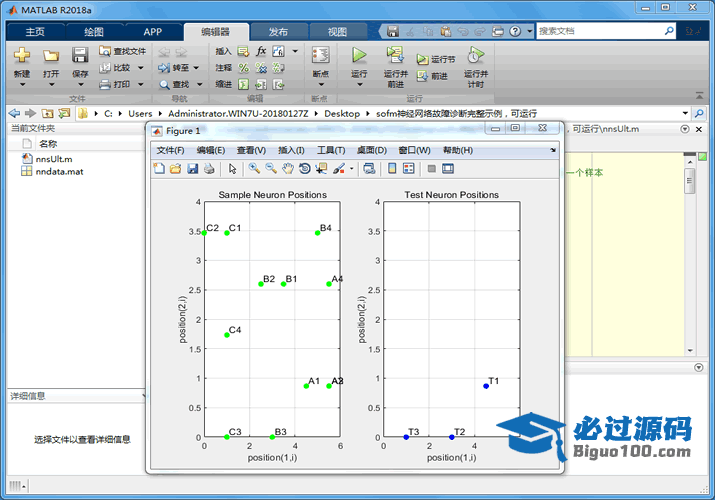Click editor vertical scrollbar down arrow
Viewport: 715px width, 500px height.
(x=690, y=351)
